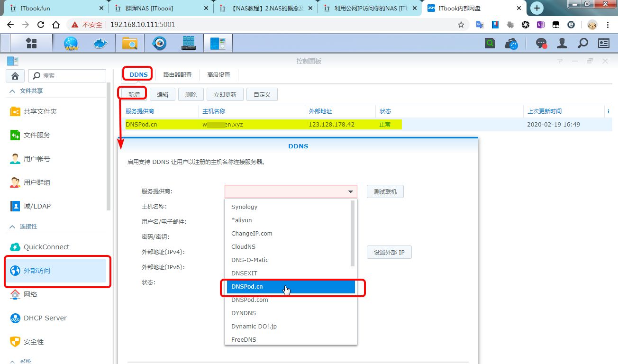
Task: Click the Control Panel 搜索 search field
Action: pos(67,76)
